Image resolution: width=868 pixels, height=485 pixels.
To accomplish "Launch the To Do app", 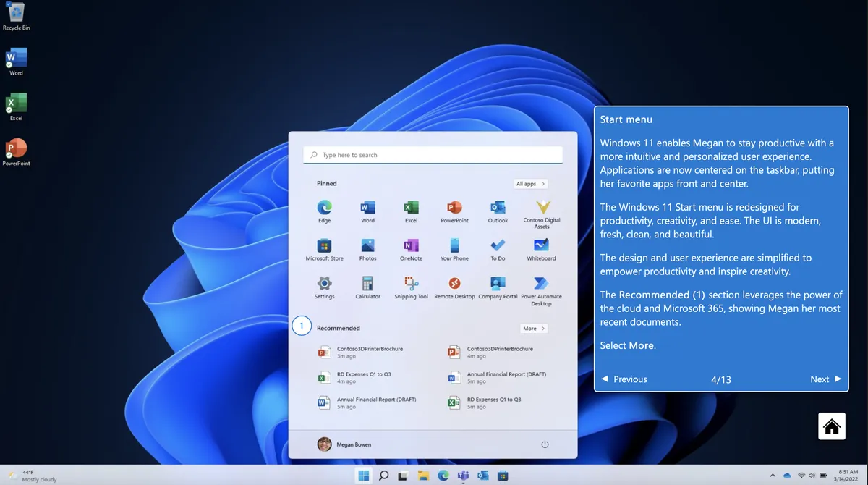I will coord(498,249).
